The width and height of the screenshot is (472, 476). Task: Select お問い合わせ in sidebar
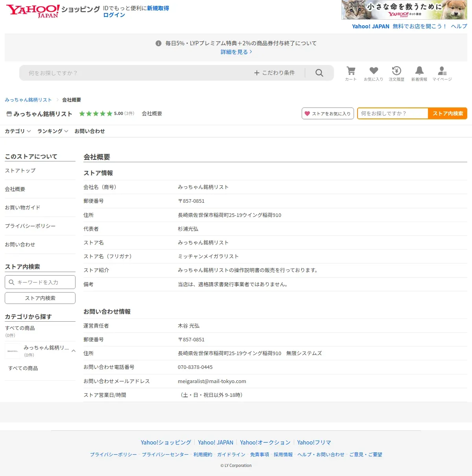[20, 244]
